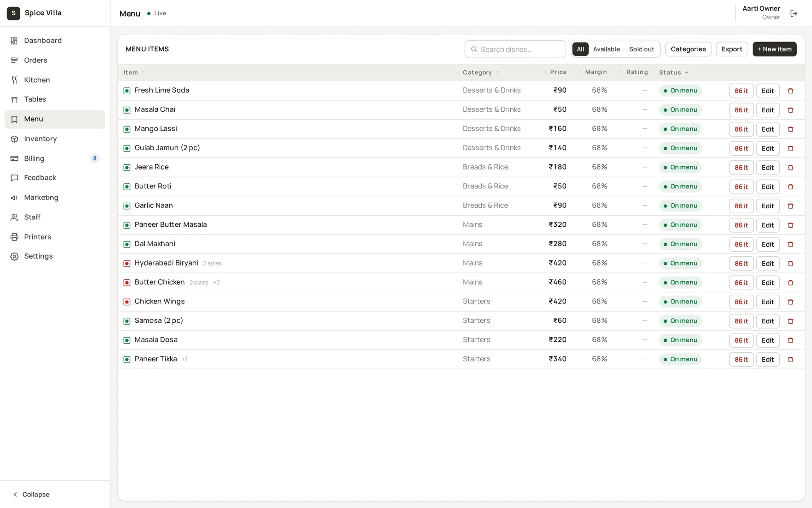The width and height of the screenshot is (812, 508).
Task: Open the Feedback page
Action: pyautogui.click(x=55, y=178)
